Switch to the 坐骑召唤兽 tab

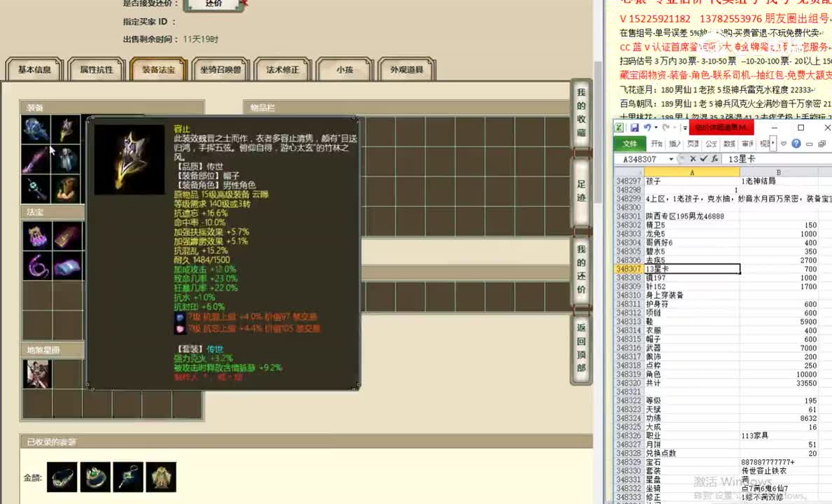(221, 69)
